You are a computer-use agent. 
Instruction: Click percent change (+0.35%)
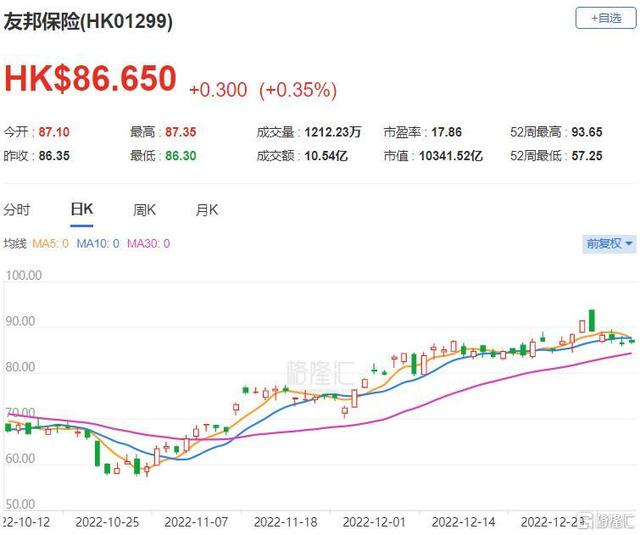(298, 90)
